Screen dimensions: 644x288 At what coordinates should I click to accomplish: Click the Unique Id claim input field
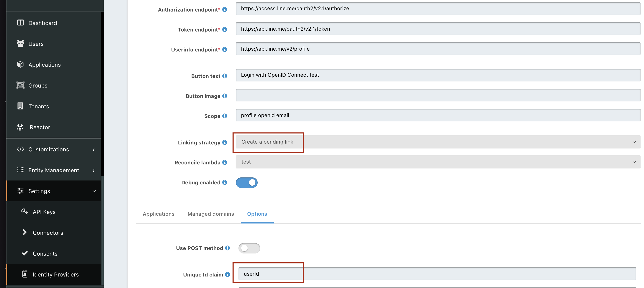[x=268, y=274]
